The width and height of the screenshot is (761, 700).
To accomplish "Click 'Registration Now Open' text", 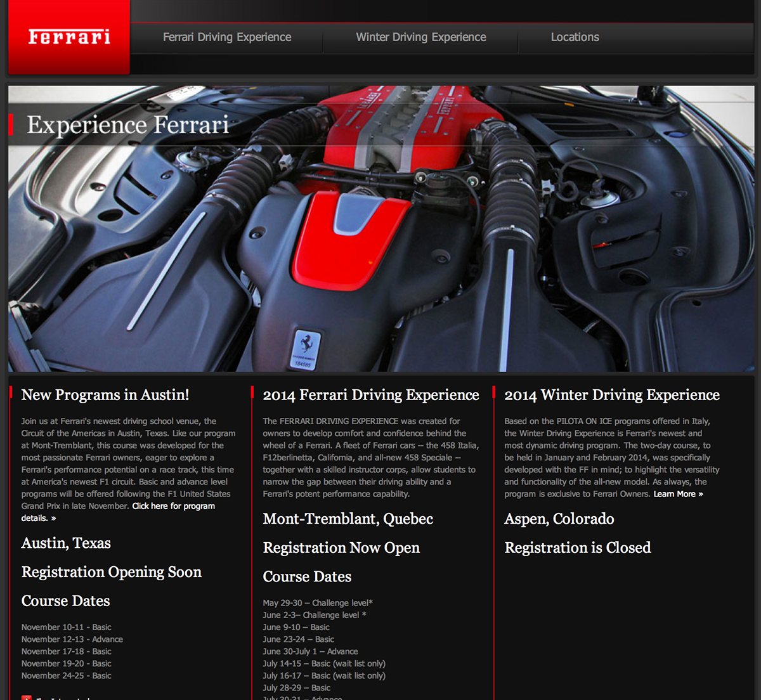I will [x=341, y=548].
